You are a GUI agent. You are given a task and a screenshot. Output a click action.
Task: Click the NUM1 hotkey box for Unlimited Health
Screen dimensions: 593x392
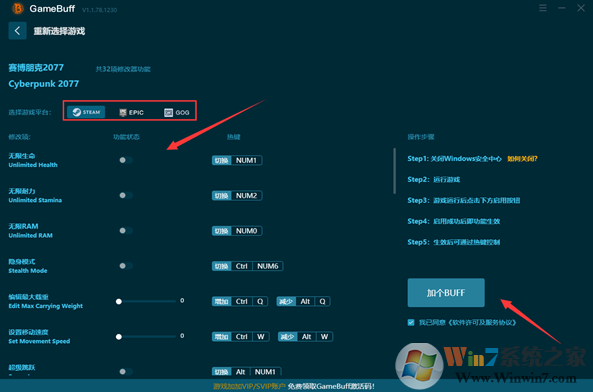click(x=247, y=160)
